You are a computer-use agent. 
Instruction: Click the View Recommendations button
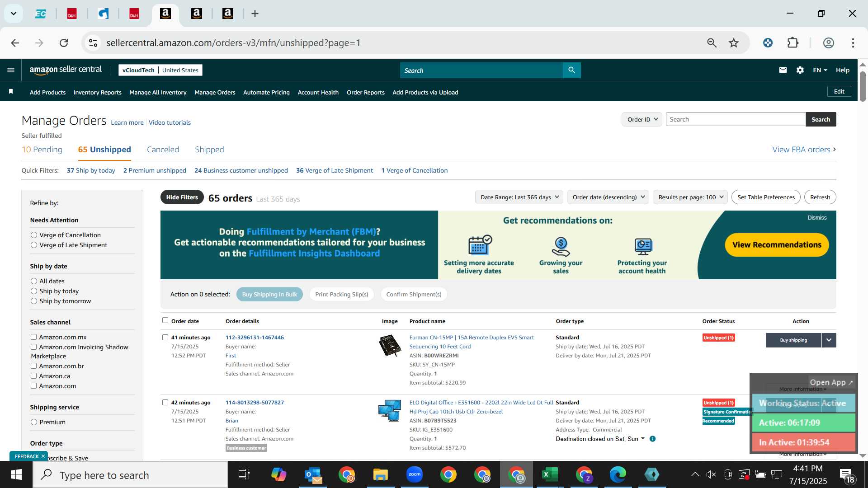click(x=777, y=244)
